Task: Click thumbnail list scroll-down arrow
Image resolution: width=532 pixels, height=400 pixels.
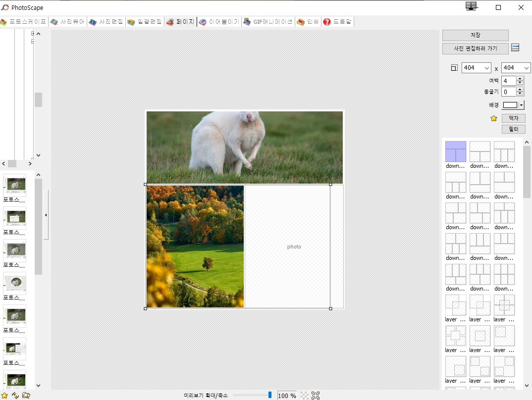Action: pyautogui.click(x=38, y=386)
